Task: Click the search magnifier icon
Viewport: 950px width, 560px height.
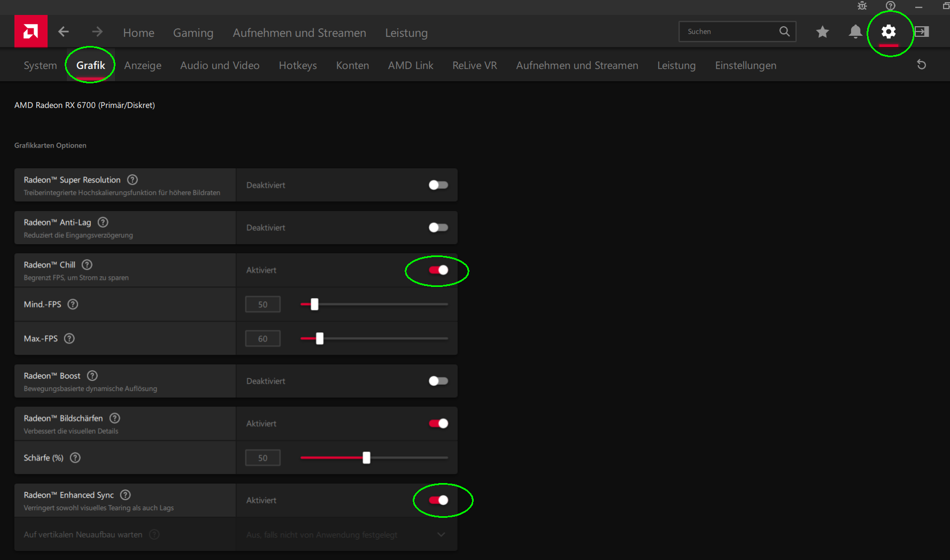Action: (x=784, y=32)
